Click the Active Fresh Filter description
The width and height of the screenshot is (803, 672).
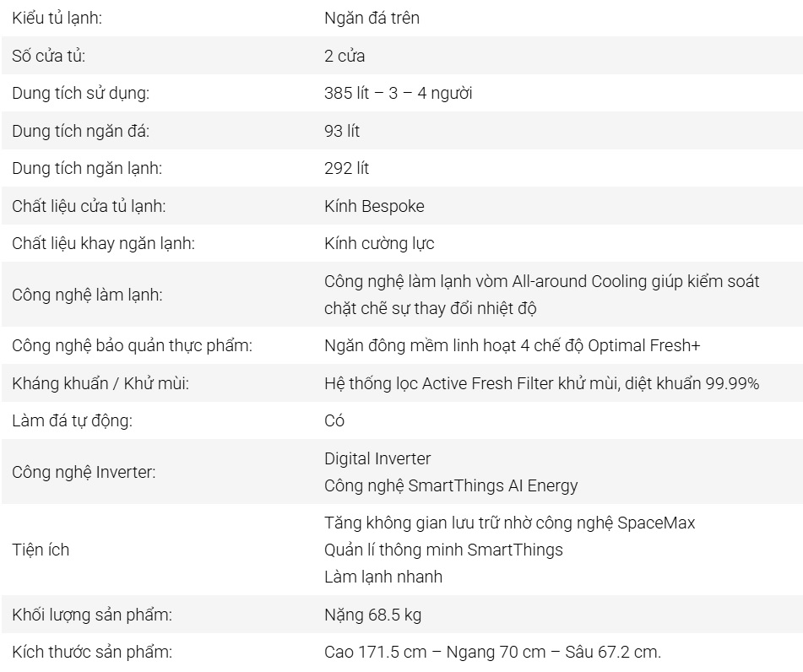(541, 383)
